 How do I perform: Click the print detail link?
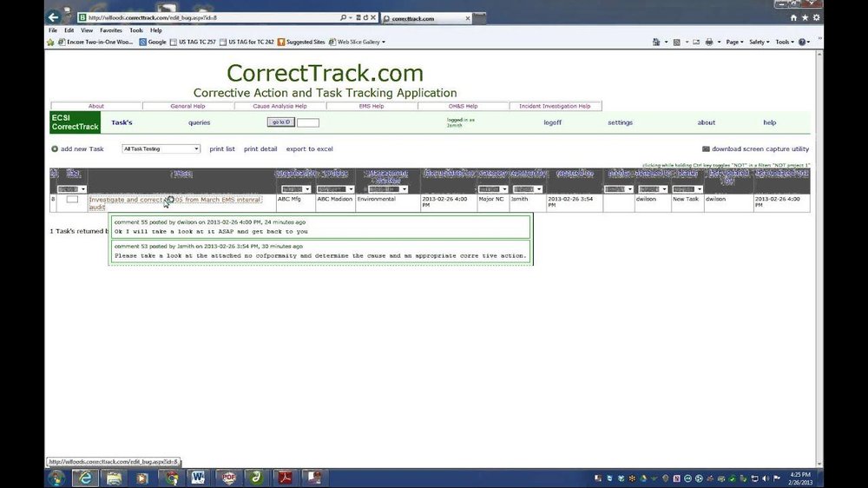pyautogui.click(x=260, y=149)
